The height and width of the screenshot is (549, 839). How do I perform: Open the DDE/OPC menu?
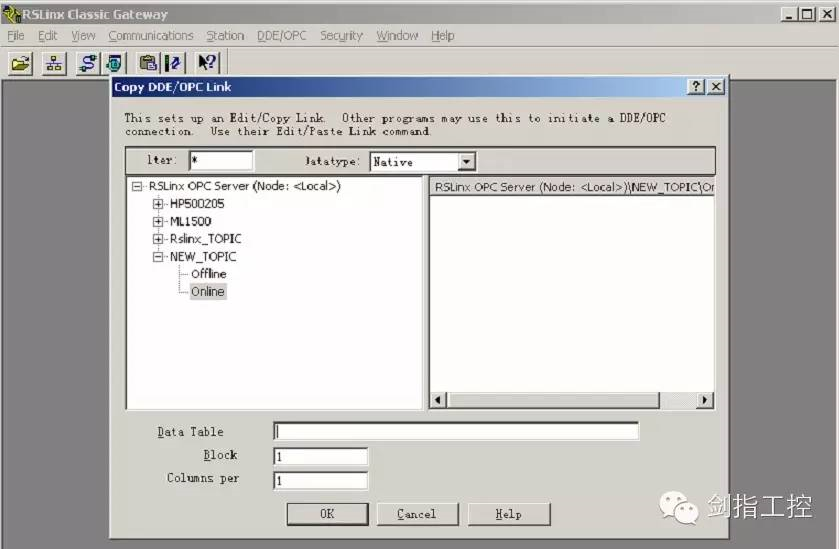(281, 36)
